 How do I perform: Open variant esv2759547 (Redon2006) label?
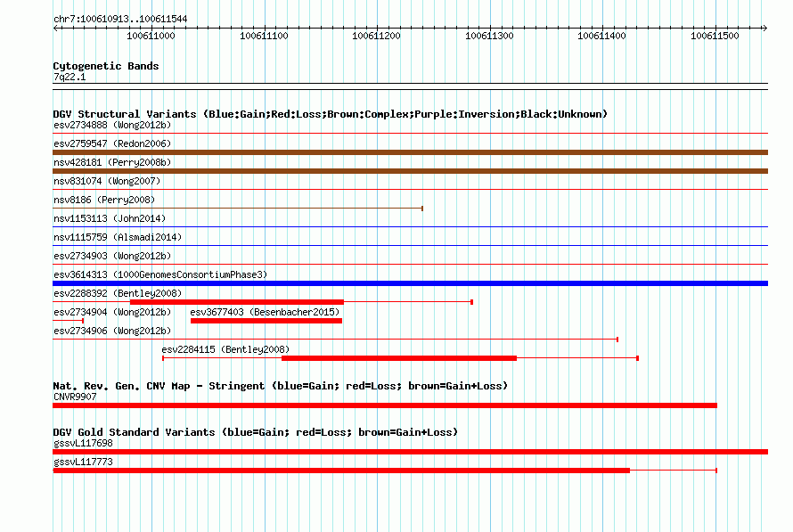(112, 143)
